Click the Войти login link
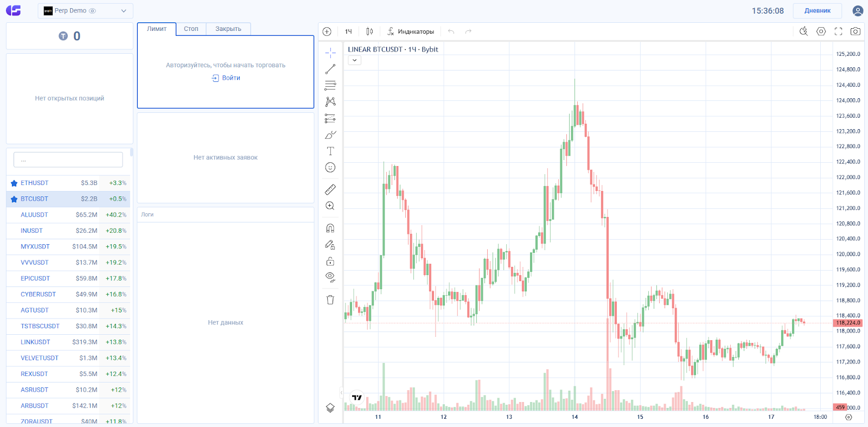Screen dimensions: 868x427 point(226,78)
